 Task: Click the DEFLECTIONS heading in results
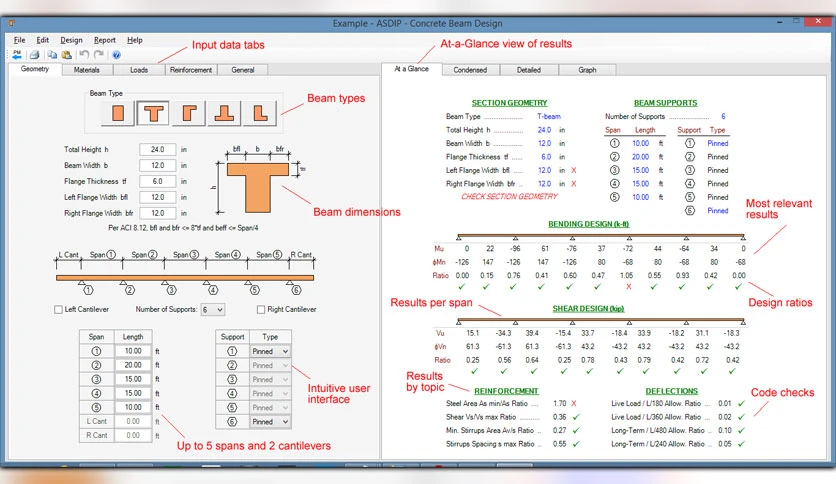point(671,391)
